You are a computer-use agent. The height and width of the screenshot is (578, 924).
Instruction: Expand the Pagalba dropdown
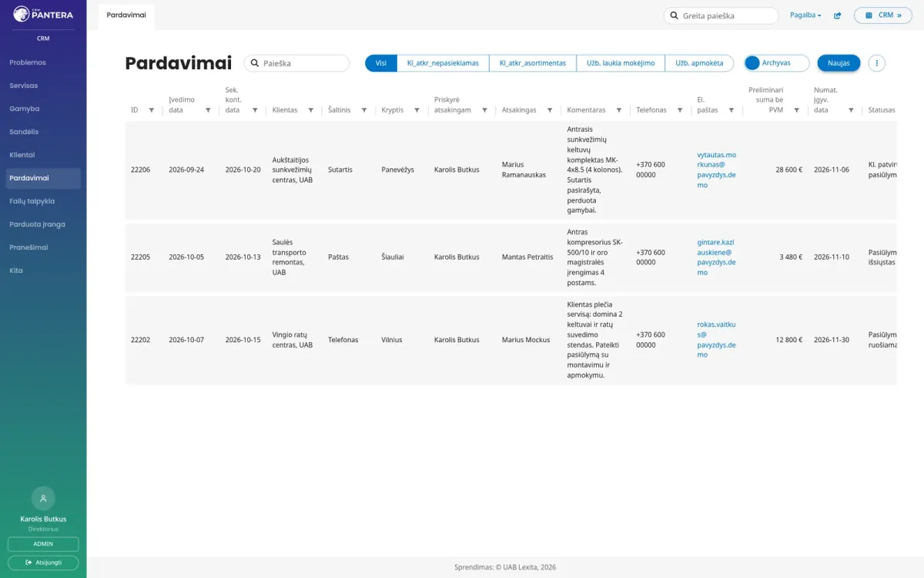(805, 15)
